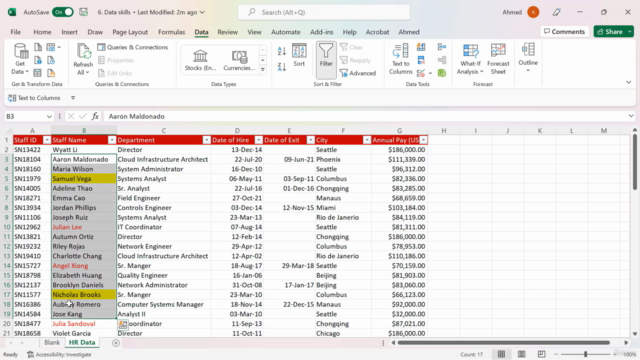Screen dimensions: 640x360
Task: Select the cell Samuel Vega
Action: (x=84, y=179)
